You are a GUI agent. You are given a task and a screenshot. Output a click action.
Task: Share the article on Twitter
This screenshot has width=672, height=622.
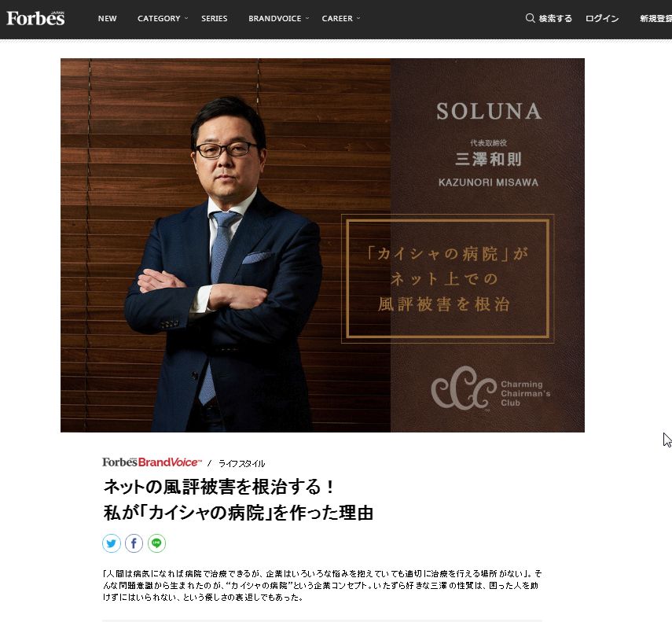(112, 543)
